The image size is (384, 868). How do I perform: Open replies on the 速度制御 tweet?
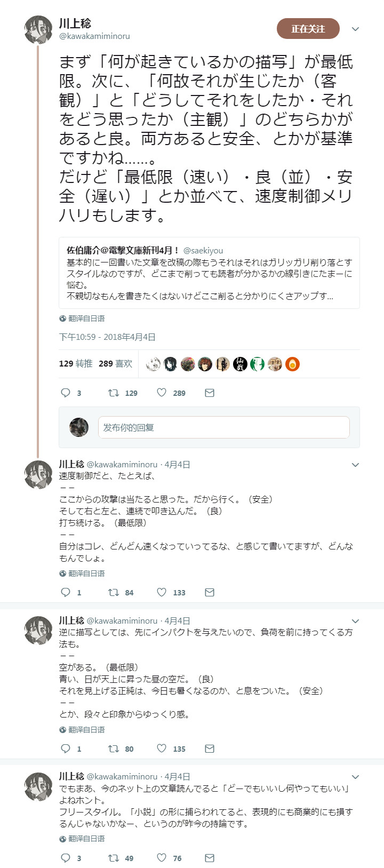66,592
